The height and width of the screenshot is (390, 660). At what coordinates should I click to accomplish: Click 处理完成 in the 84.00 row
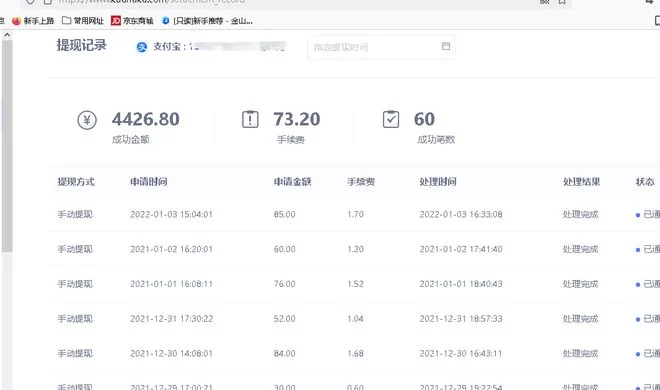[580, 353]
